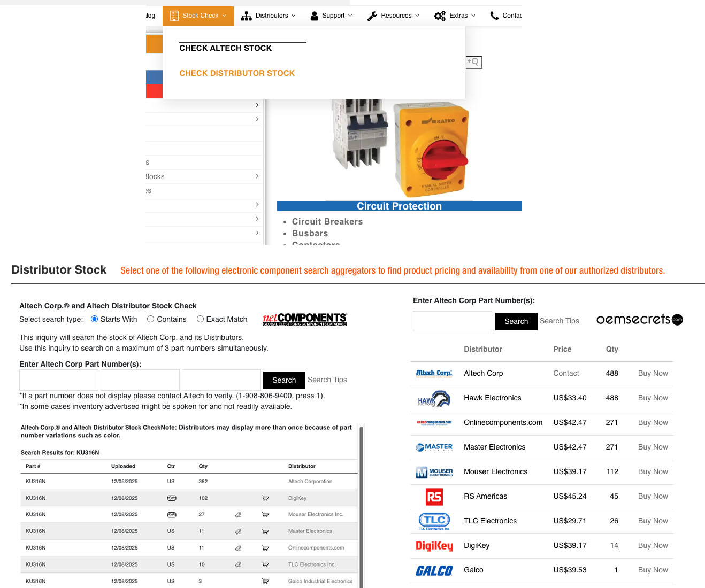Viewport: 705px width, 588px height.
Task: Click the oemsecrets logo
Action: click(639, 320)
